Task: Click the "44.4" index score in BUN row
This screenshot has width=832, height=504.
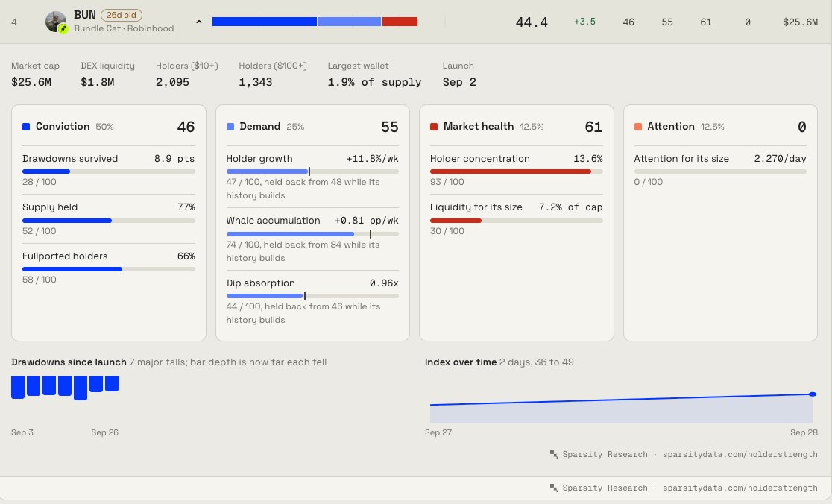Action: tap(532, 22)
